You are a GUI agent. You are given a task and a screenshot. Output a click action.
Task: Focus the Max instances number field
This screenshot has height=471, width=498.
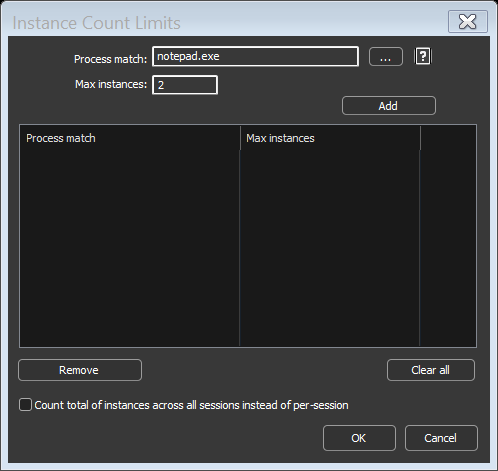pos(185,85)
